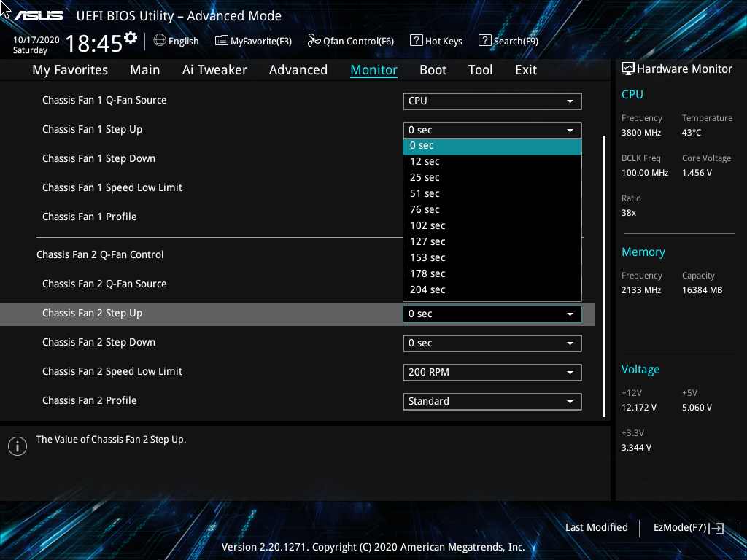
Task: Open Chassis Fan 2 Speed Low Limit dropdown
Action: (x=492, y=372)
